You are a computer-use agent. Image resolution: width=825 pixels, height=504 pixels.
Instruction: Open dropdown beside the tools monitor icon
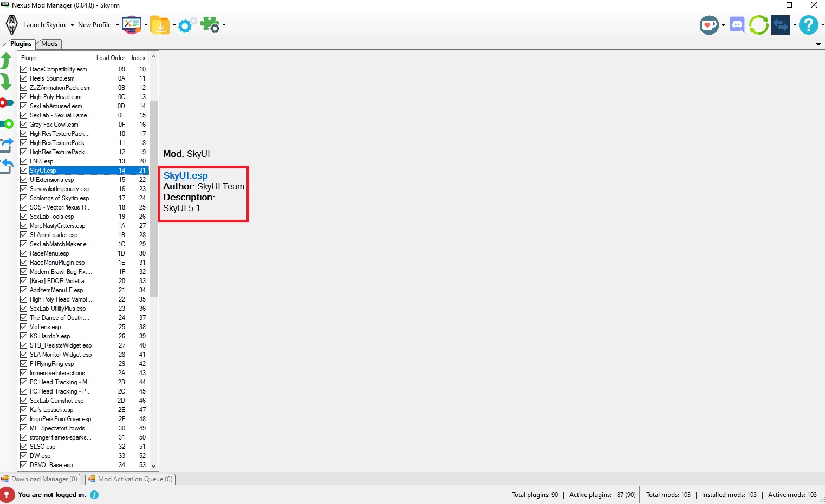pos(146,25)
